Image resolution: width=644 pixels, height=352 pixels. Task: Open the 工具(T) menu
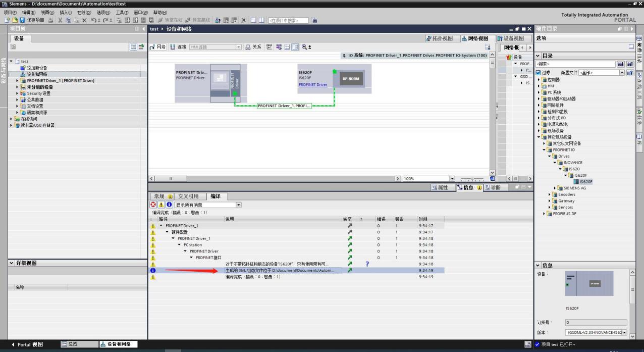tap(122, 12)
